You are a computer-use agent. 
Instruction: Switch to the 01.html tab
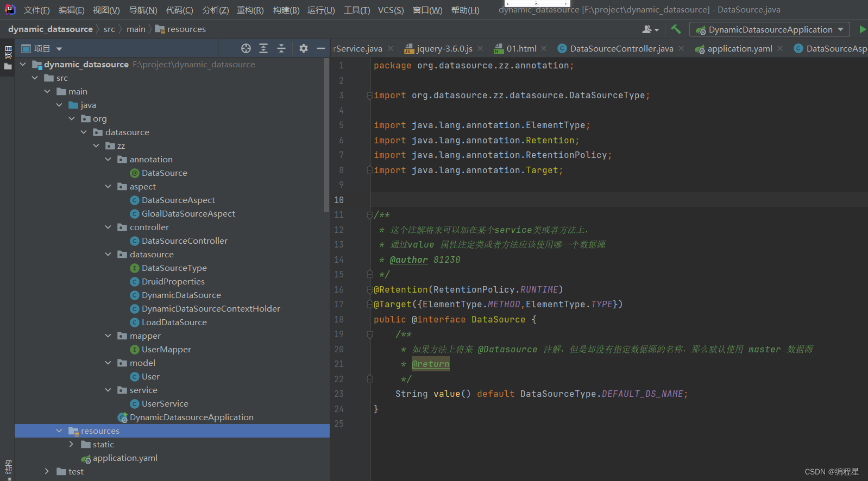click(515, 48)
